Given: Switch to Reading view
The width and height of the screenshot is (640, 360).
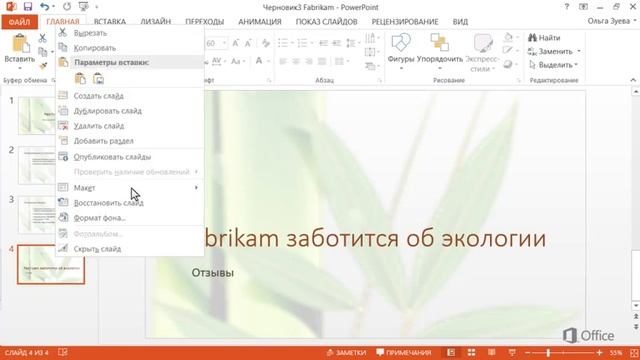Looking at the screenshot, I should click(x=492, y=352).
